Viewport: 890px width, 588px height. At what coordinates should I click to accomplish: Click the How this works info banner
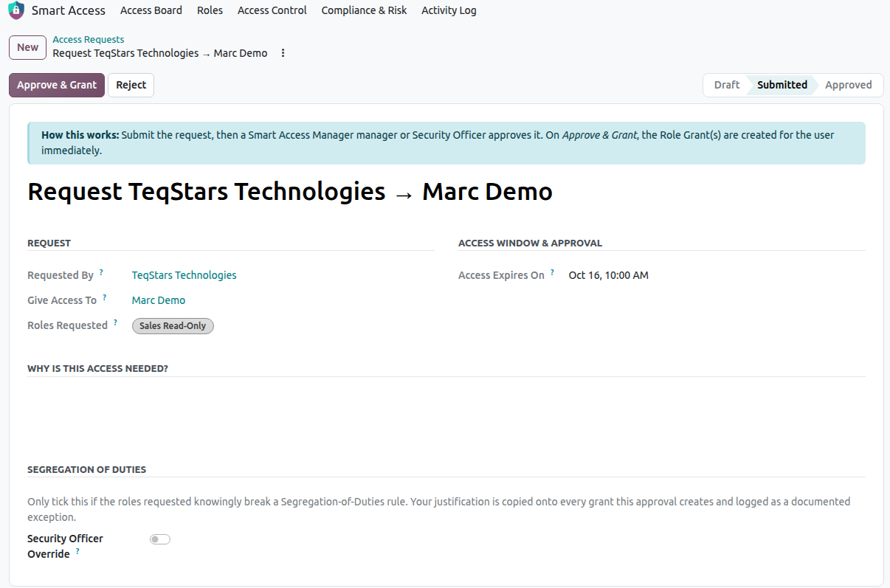click(x=446, y=143)
